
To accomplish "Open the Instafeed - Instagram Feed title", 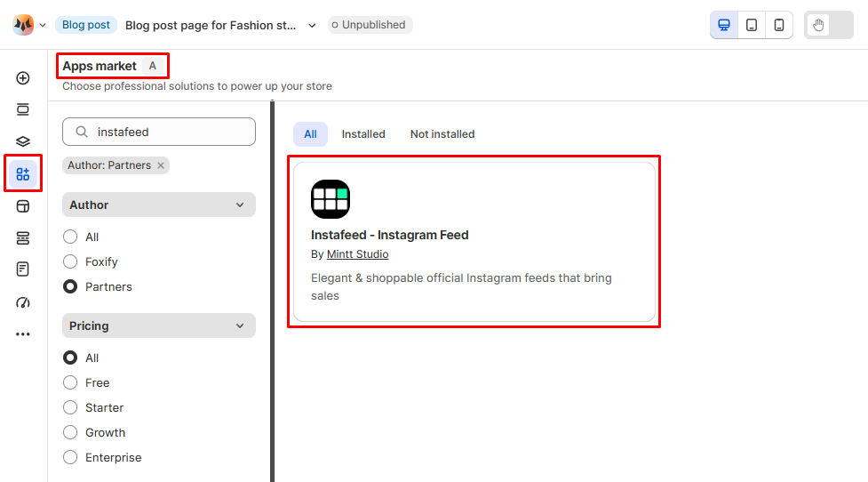I will (x=390, y=235).
